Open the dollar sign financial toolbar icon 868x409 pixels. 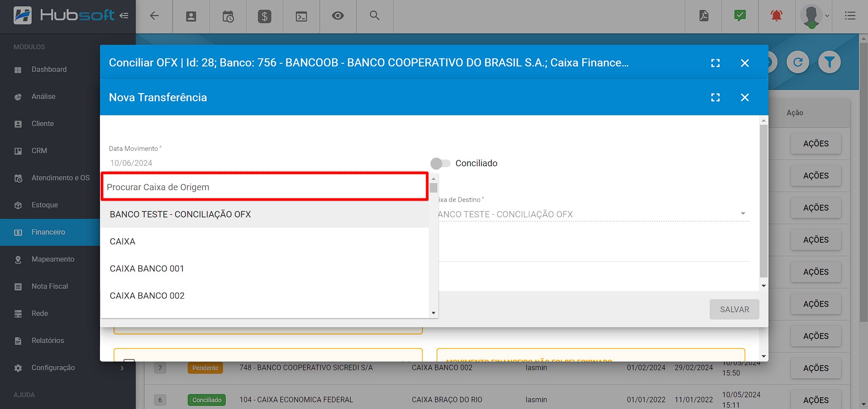pos(265,17)
